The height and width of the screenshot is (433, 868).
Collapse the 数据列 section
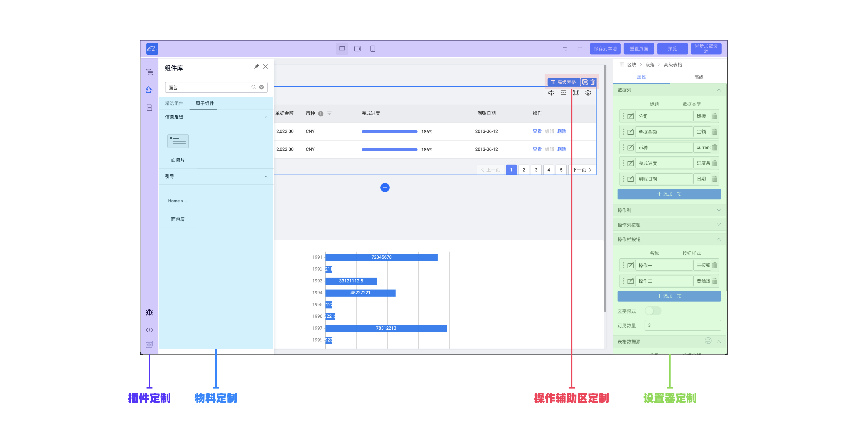pyautogui.click(x=719, y=90)
